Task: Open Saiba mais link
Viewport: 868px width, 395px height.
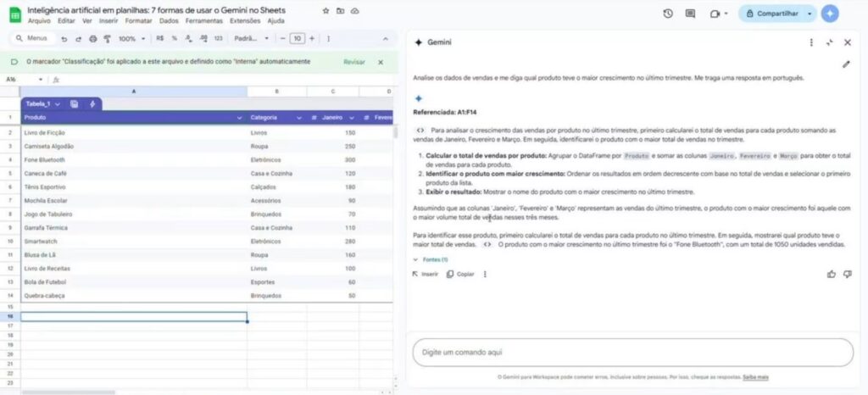Action: pyautogui.click(x=755, y=377)
